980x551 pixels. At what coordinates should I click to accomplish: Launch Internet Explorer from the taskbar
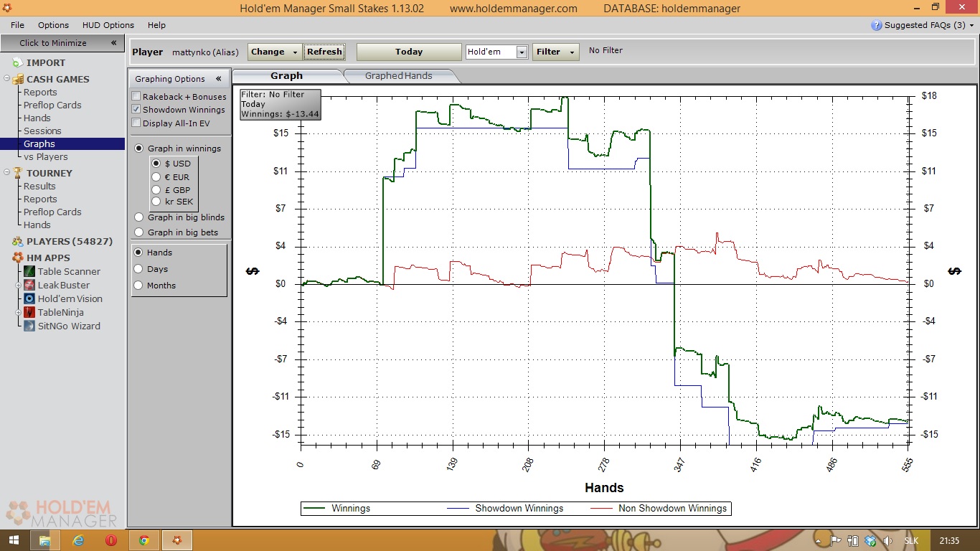(x=78, y=540)
